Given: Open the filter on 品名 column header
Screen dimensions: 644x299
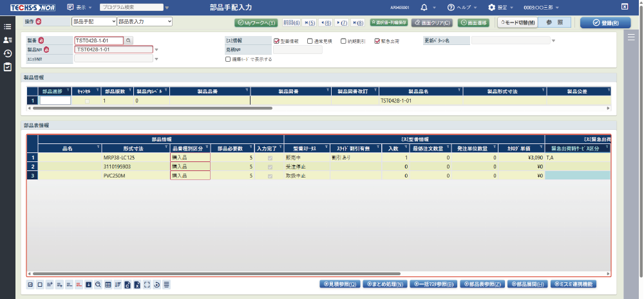Looking at the screenshot, I should point(98,147).
